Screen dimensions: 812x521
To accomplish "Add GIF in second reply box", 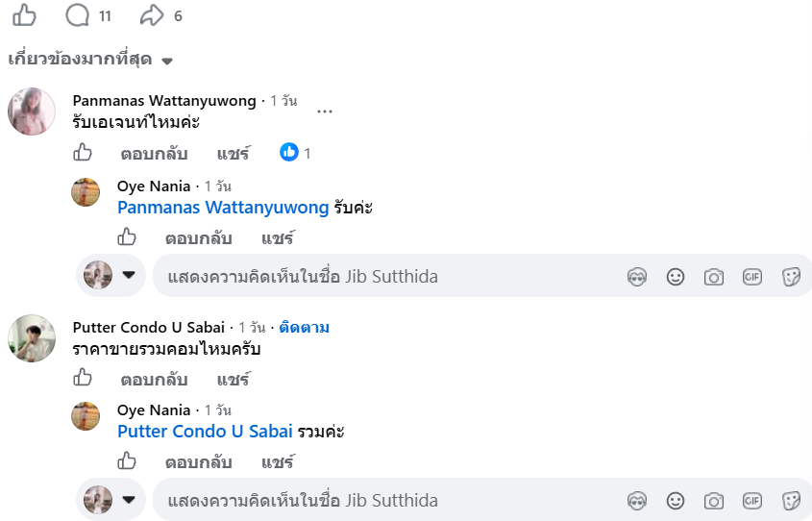I will (x=751, y=501).
